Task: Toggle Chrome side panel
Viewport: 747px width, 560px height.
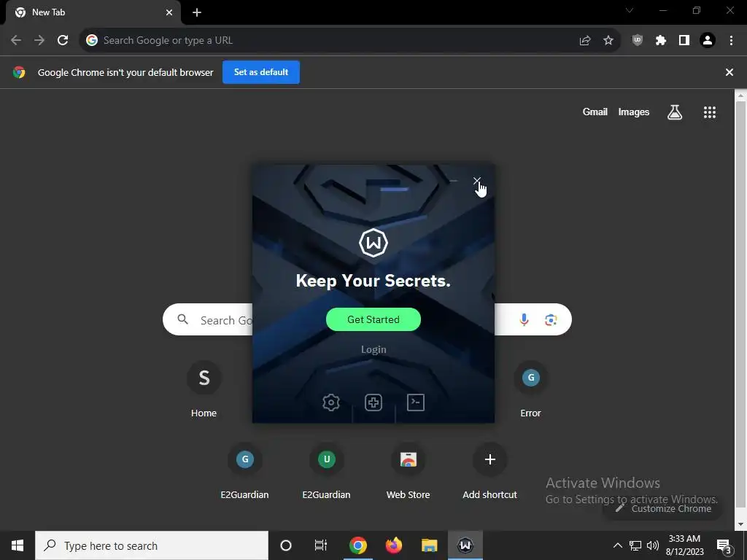Action: tap(684, 41)
